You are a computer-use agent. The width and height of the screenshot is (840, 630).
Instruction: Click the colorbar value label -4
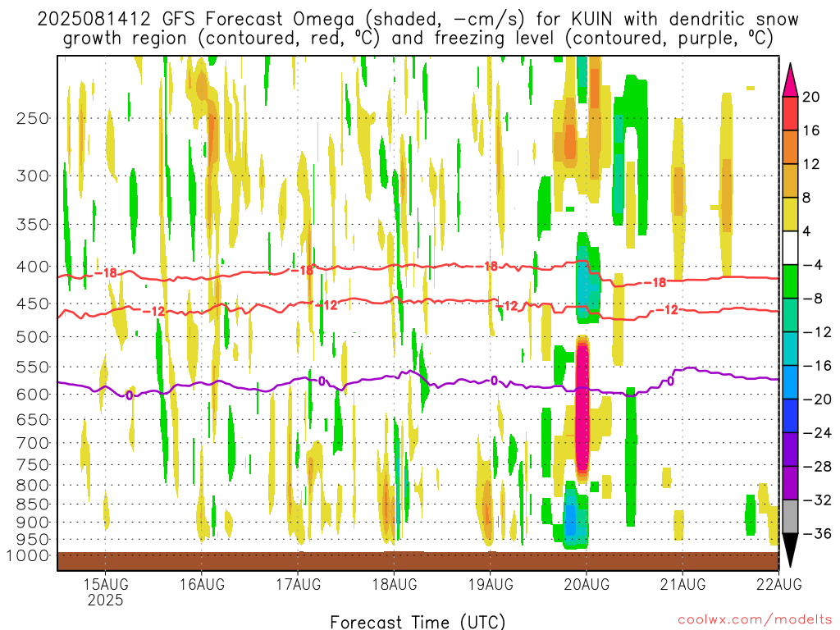pos(812,265)
